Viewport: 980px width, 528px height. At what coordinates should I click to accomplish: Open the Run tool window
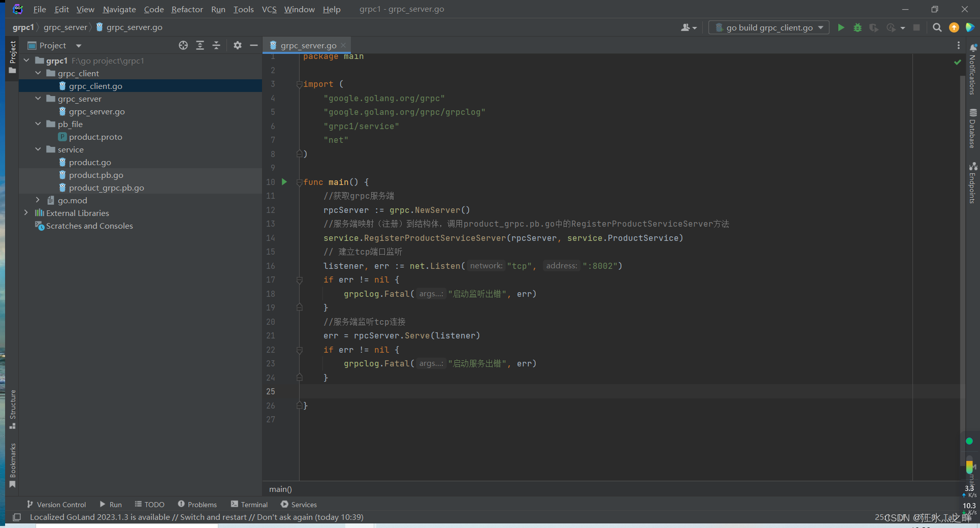tap(111, 504)
